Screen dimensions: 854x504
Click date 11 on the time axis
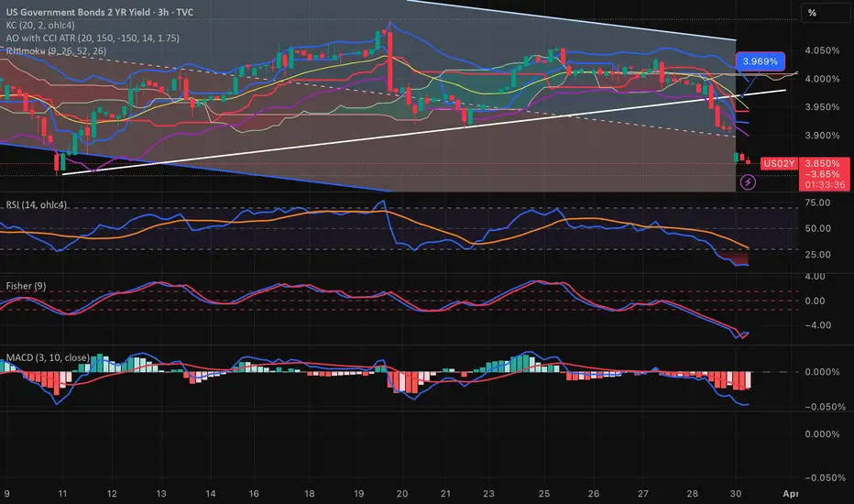pos(62,494)
